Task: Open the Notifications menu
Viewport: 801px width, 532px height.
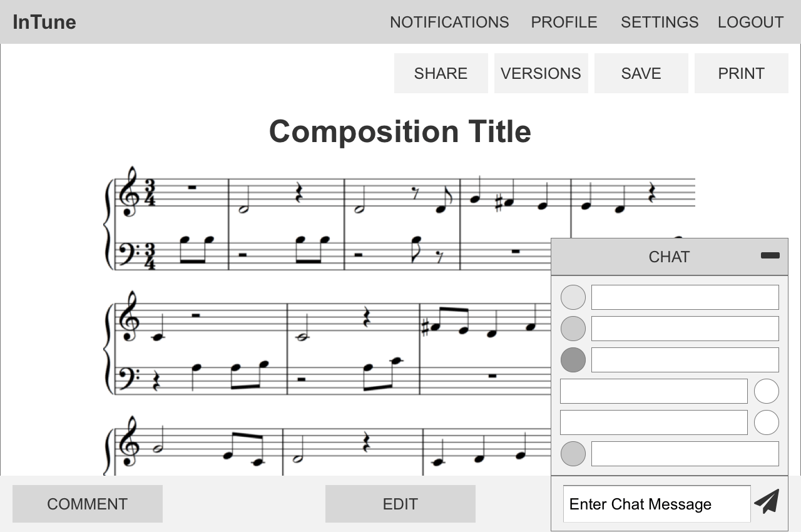Action: pos(449,23)
